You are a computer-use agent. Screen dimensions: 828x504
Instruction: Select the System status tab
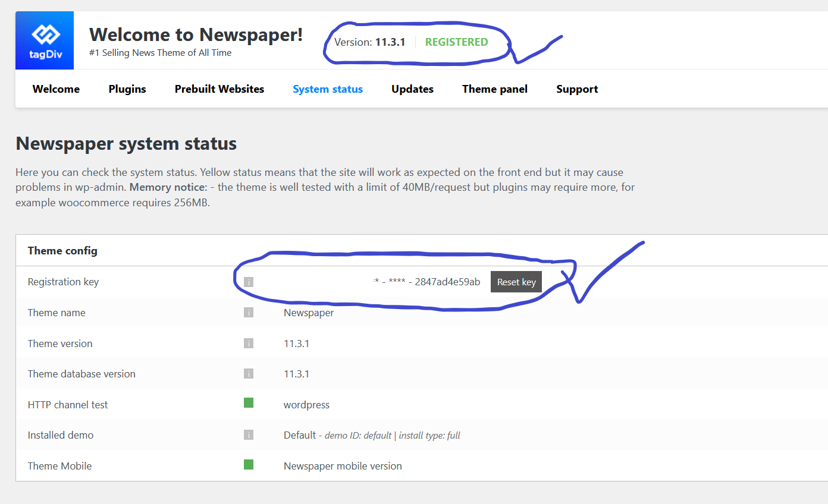tap(328, 89)
